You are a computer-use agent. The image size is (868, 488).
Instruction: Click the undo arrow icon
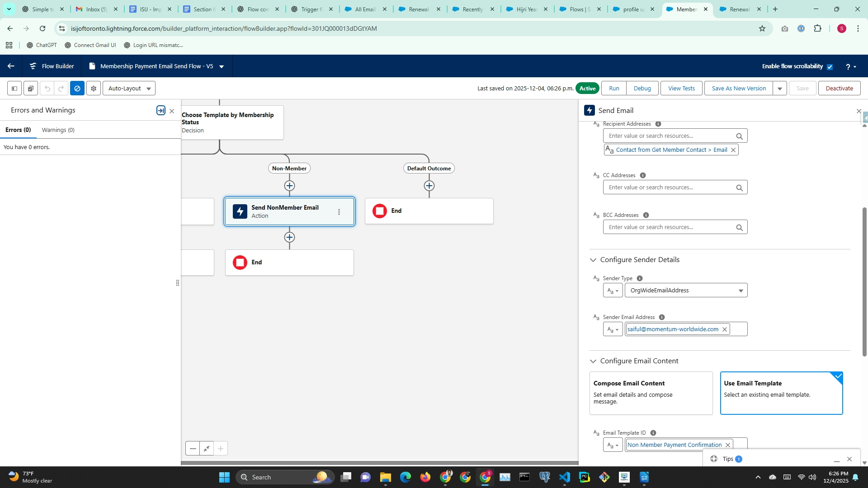(47, 89)
